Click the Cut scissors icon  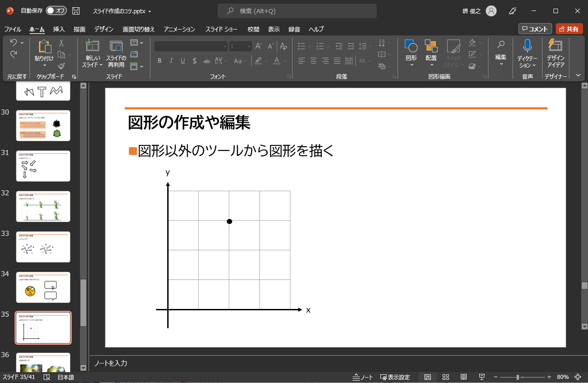click(61, 43)
